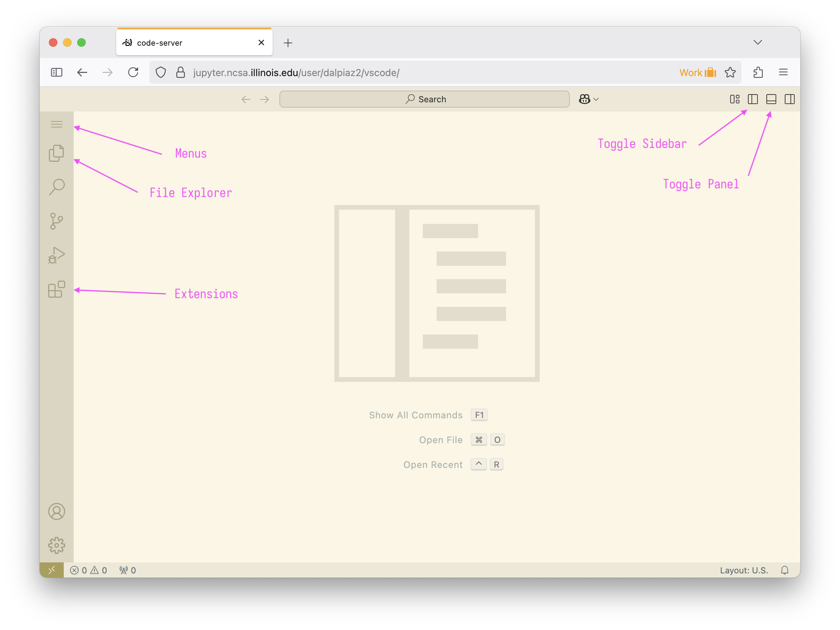Screen dimensions: 840x630
Task: Open the hamburger application menu in activity bar
Action: [x=56, y=124]
